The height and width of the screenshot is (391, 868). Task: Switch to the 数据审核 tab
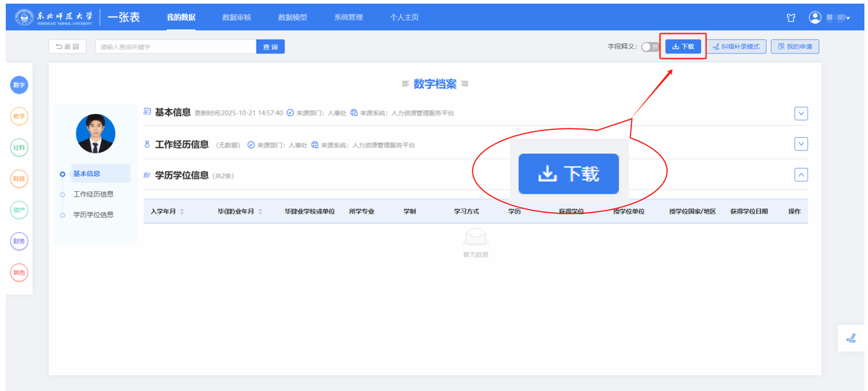pyautogui.click(x=237, y=17)
